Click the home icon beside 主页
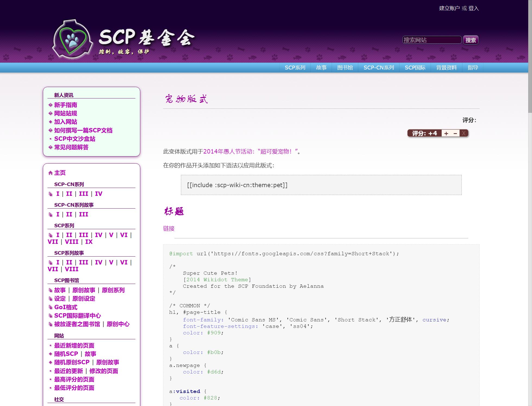This screenshot has height=406, width=532. [50, 173]
